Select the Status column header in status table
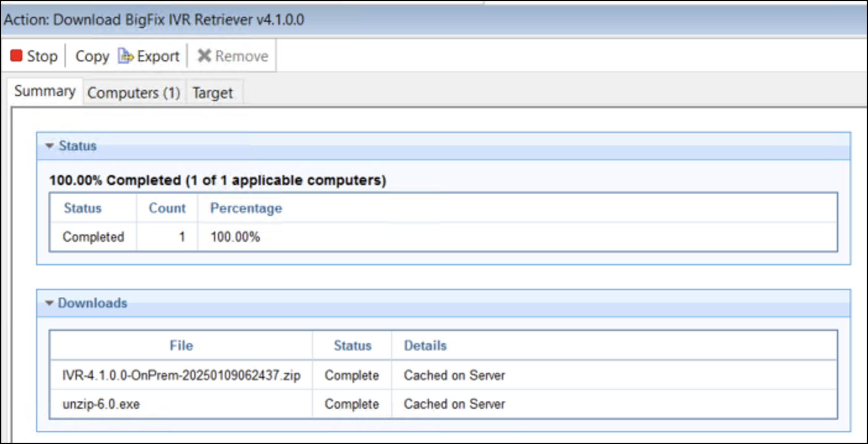This screenshot has height=444, width=868. (82, 208)
